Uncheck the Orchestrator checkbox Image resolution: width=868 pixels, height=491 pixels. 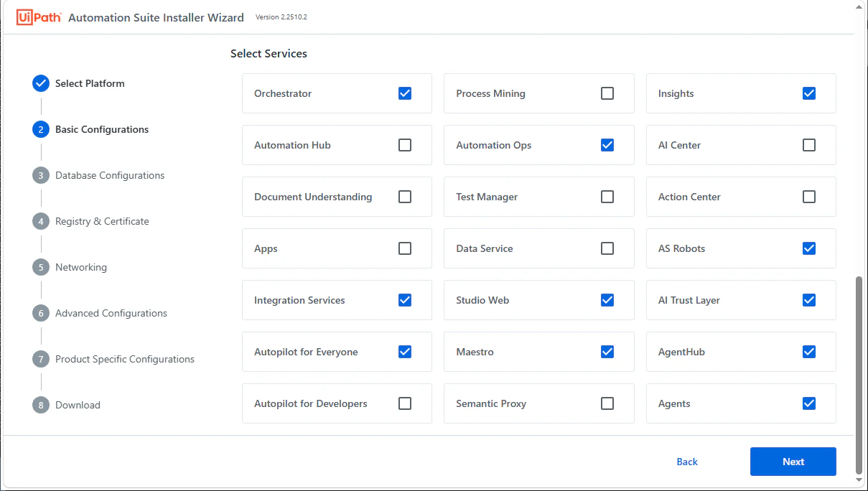tap(405, 93)
